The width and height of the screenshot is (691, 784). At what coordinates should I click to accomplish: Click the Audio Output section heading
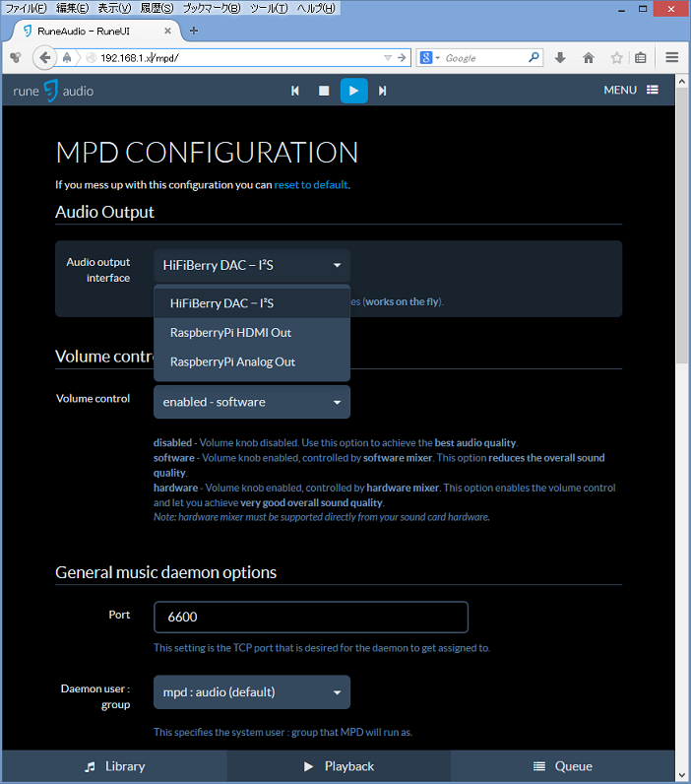tap(104, 212)
